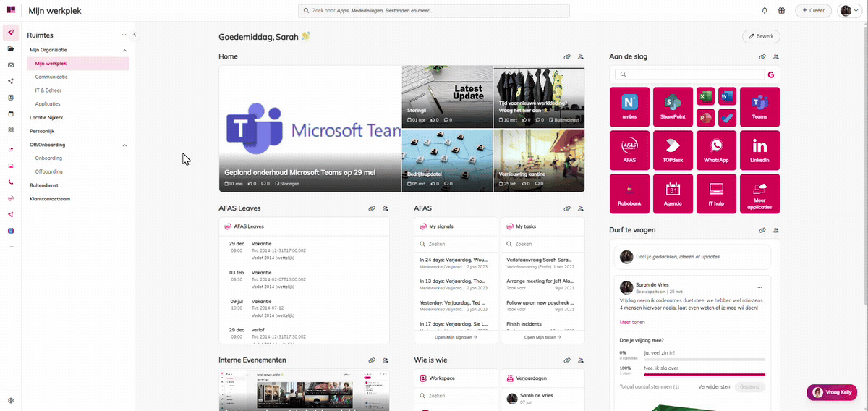The height and width of the screenshot is (411, 868).
Task: Open Offboarding in the sidebar
Action: point(49,171)
